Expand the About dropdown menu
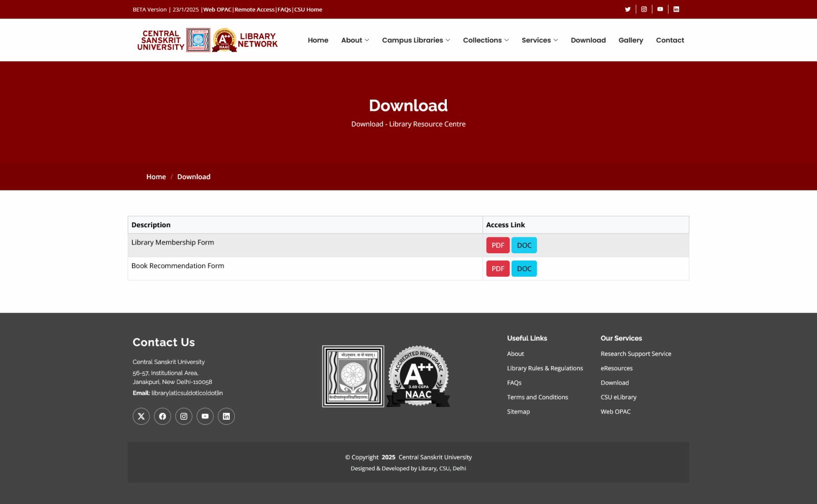The image size is (817, 504). 355,40
